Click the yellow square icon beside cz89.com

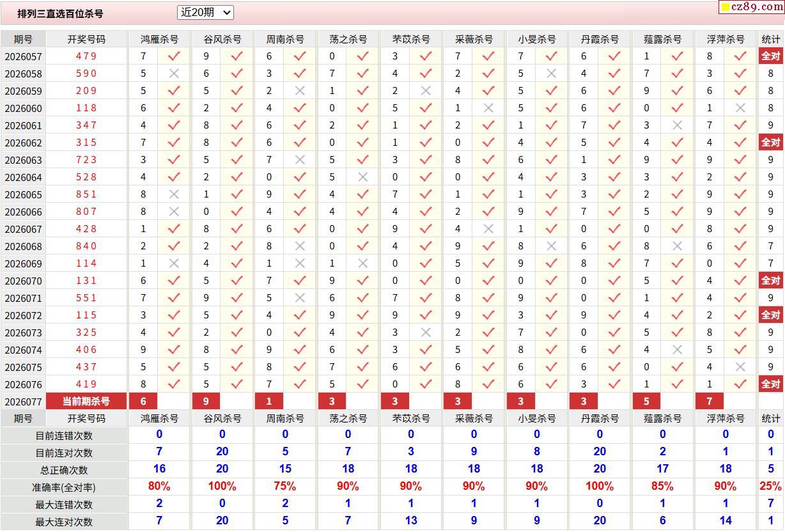[726, 8]
